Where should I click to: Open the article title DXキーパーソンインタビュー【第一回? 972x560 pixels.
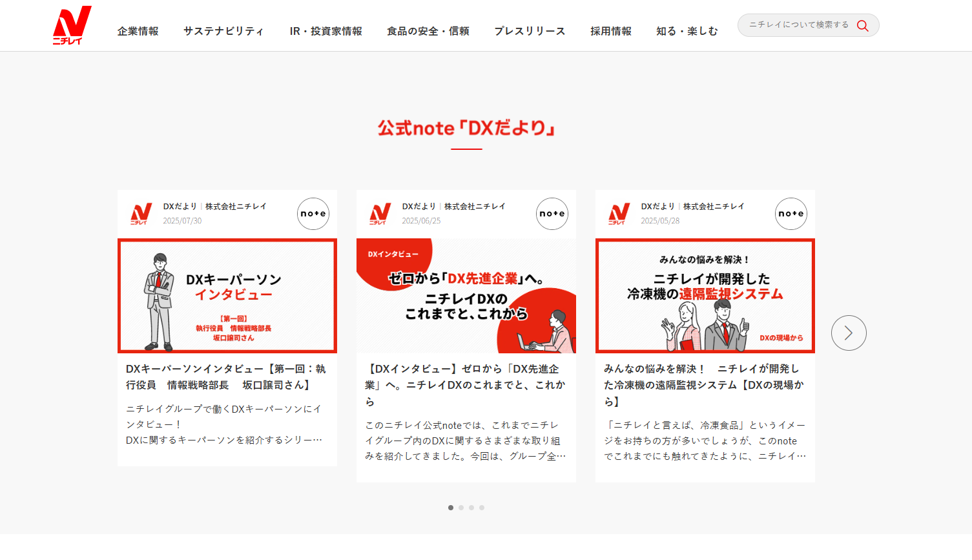226,377
